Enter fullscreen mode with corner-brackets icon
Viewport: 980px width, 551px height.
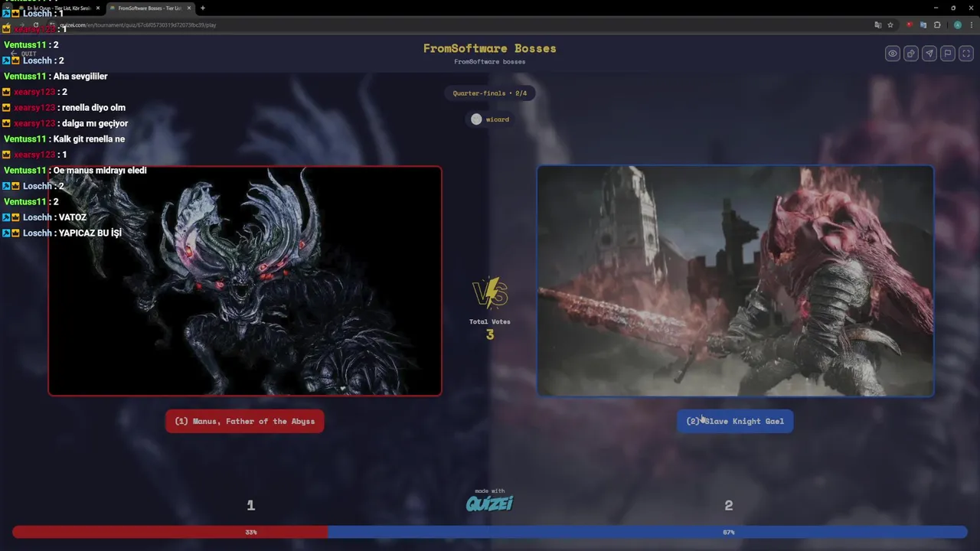[966, 54]
